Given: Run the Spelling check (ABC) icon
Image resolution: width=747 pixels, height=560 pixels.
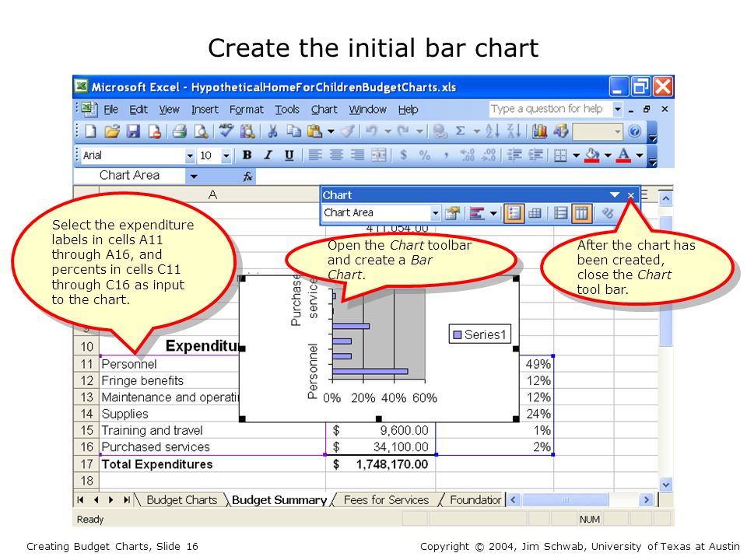Looking at the screenshot, I should pos(226,131).
